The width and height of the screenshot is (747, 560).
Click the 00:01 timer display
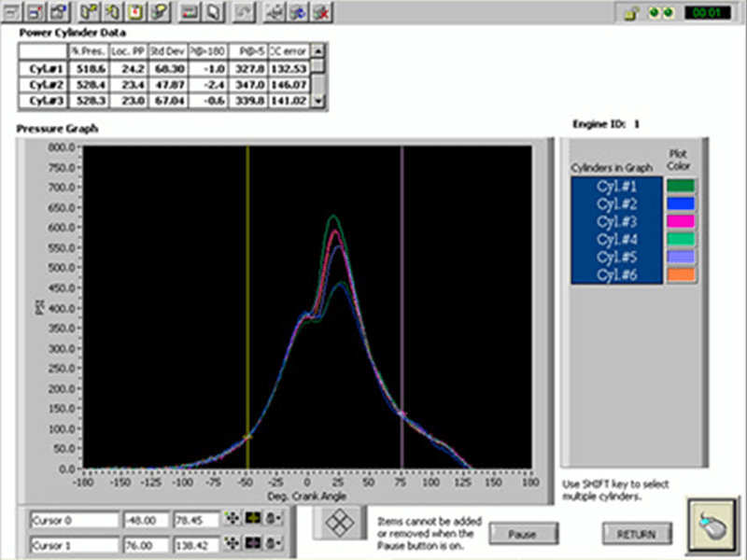[x=708, y=13]
